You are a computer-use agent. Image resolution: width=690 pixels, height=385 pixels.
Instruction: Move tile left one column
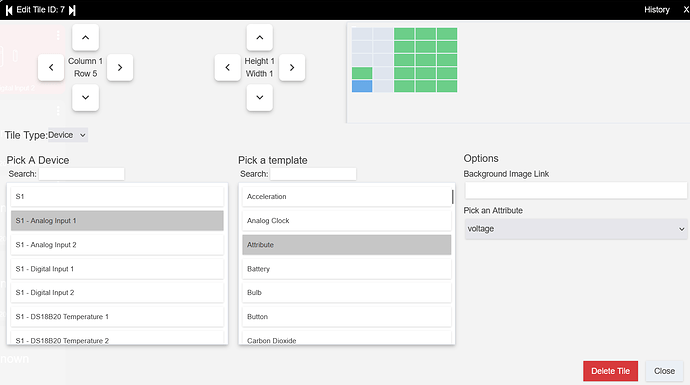(x=51, y=67)
